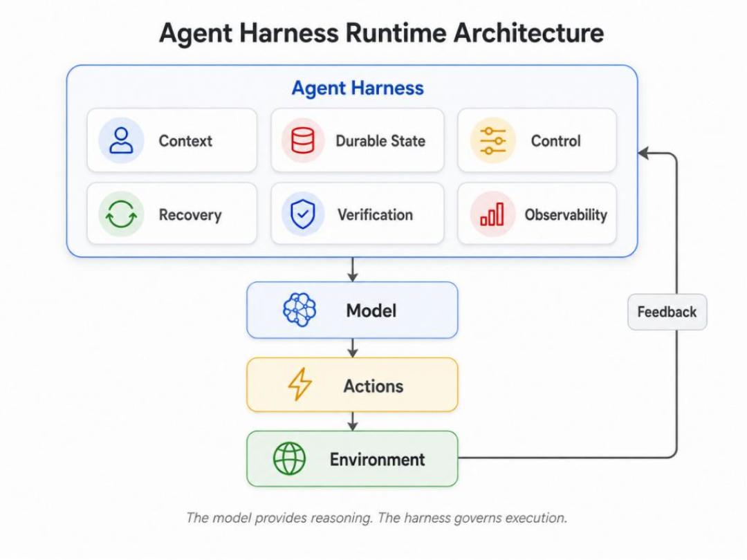Click the Recovery circular arrows icon

121,214
